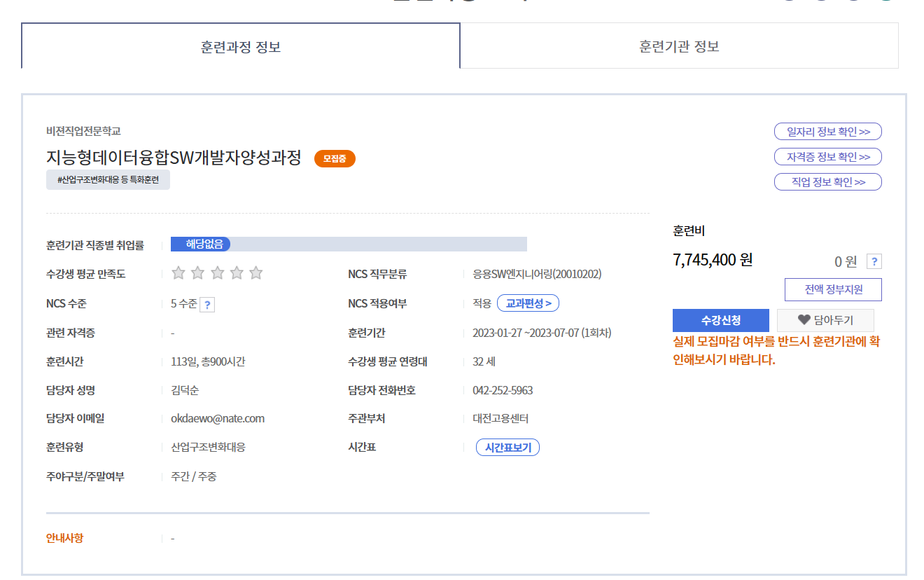Open 교과편성 curriculum button
924x580 pixels.
pos(528,303)
